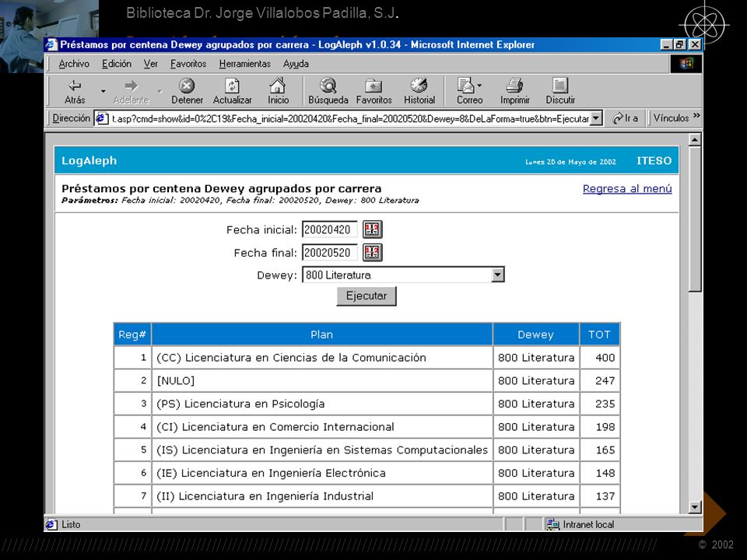Click the LogAleph header title
The width and height of the screenshot is (747, 560).
point(89,161)
